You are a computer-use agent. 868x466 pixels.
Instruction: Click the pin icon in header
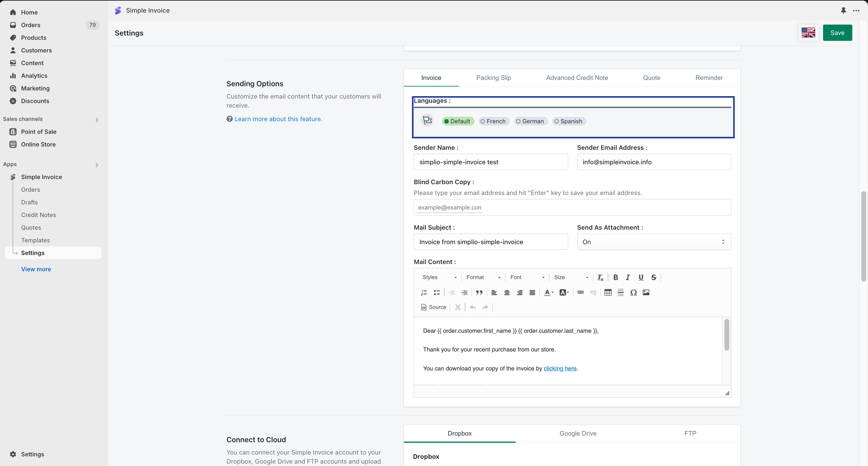pos(843,11)
